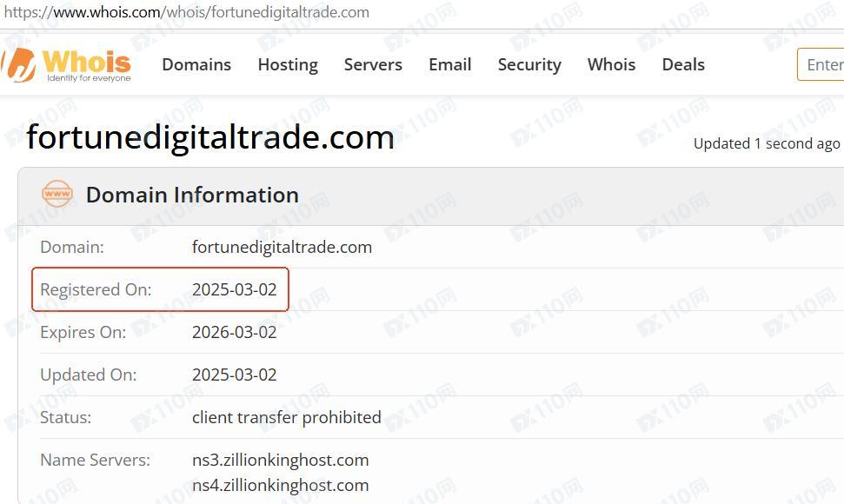Go to the Whois nav link
The width and height of the screenshot is (844, 504).
[611, 64]
